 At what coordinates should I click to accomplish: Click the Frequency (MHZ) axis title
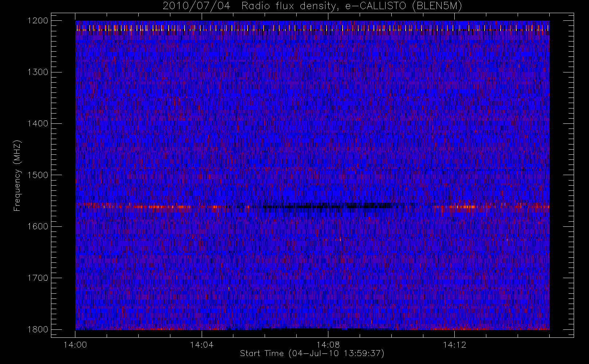tap(17, 175)
